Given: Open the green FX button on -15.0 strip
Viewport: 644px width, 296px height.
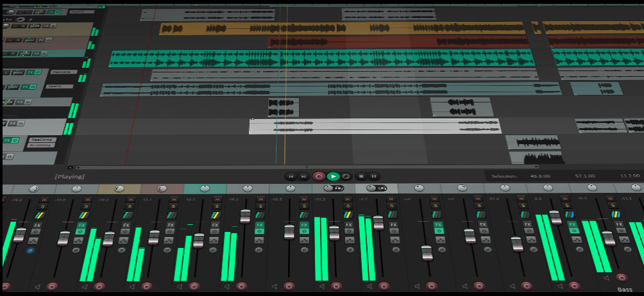Looking at the screenshot, I should point(81,225).
